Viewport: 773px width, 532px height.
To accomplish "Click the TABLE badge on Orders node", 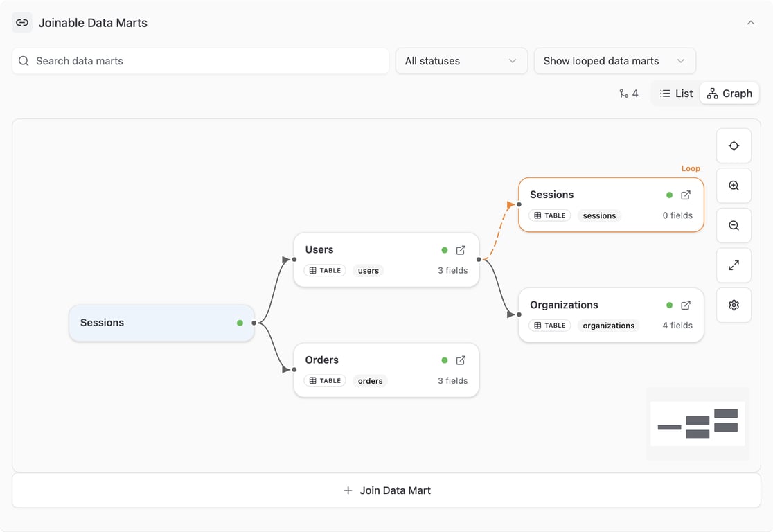I will click(x=325, y=380).
